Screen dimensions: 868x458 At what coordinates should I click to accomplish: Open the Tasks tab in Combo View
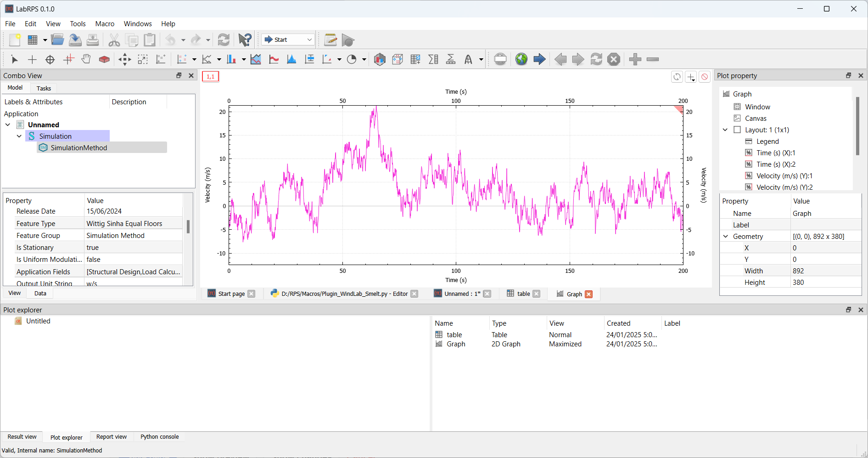point(44,88)
